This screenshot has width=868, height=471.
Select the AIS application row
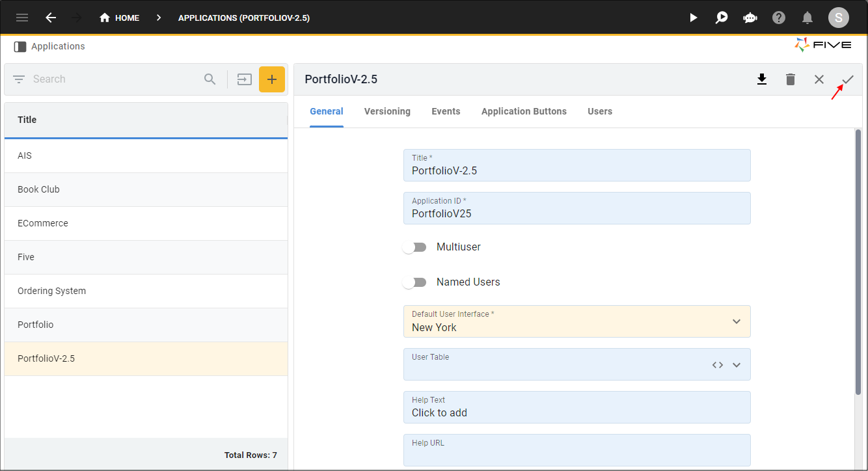click(x=146, y=155)
